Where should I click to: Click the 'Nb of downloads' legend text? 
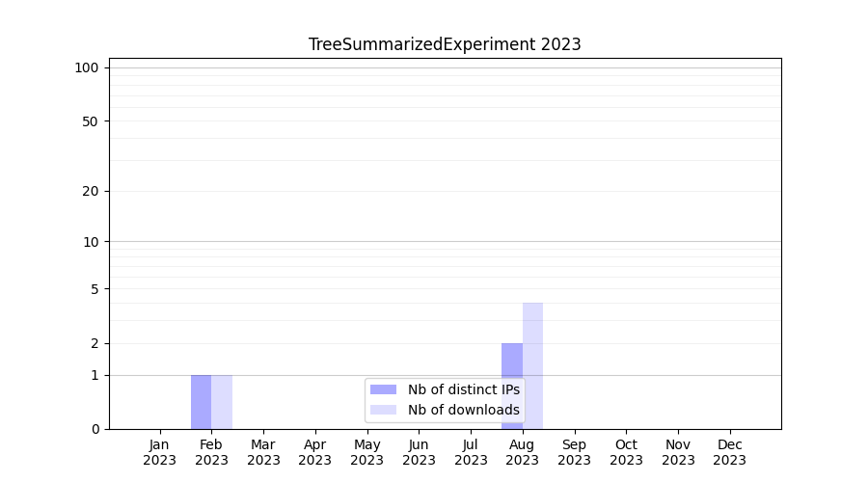click(463, 410)
